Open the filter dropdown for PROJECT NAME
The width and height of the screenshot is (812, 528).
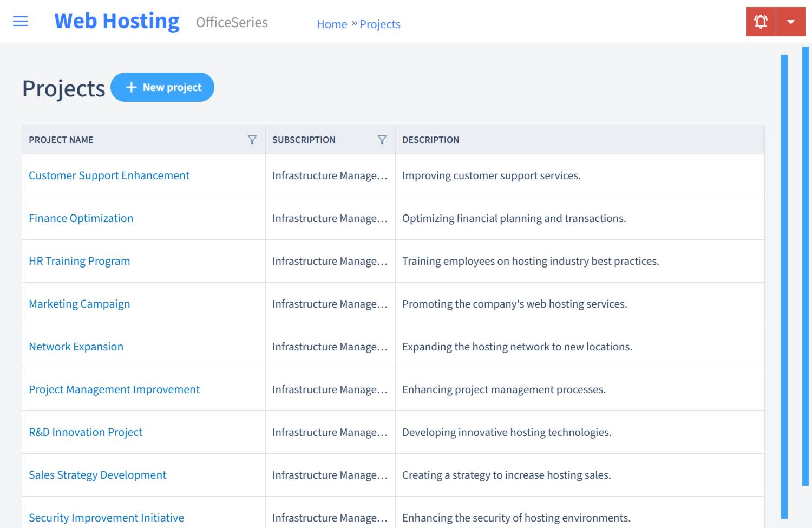pyautogui.click(x=252, y=139)
